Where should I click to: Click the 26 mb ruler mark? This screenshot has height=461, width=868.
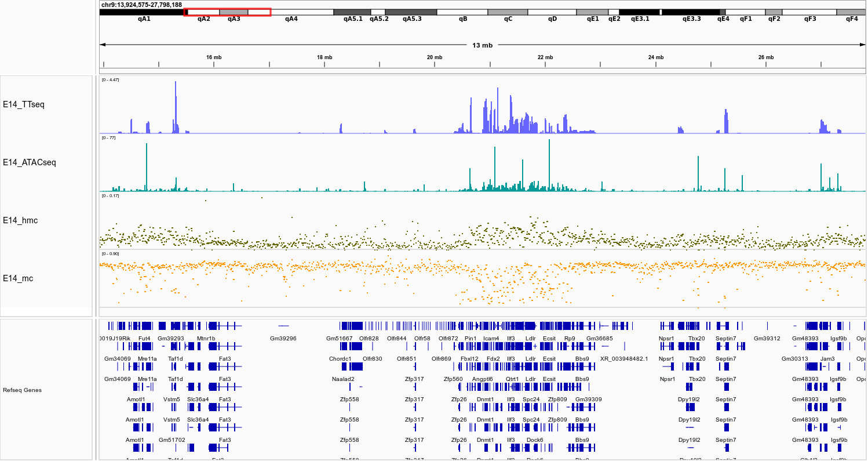coord(766,57)
